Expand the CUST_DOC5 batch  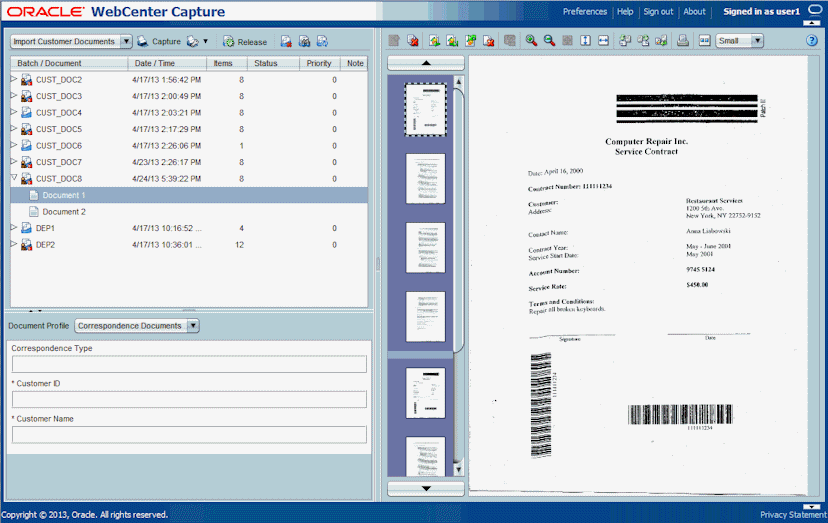(14, 128)
